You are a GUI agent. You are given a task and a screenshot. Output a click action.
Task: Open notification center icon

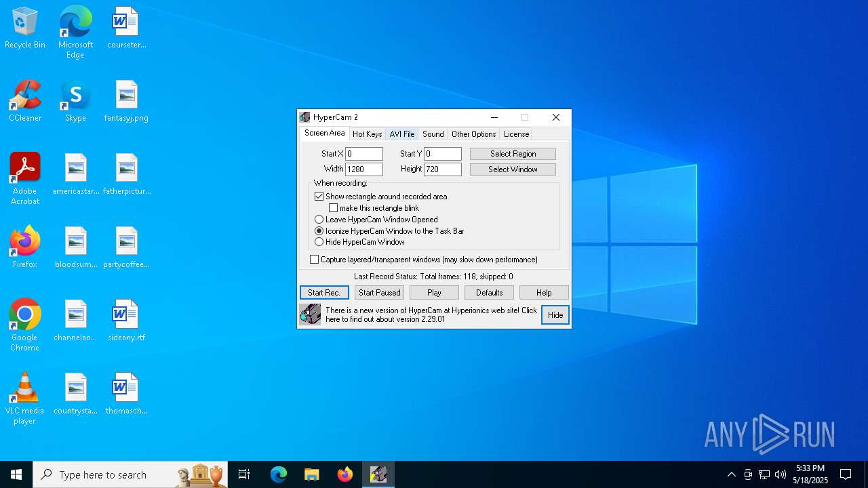click(x=846, y=474)
